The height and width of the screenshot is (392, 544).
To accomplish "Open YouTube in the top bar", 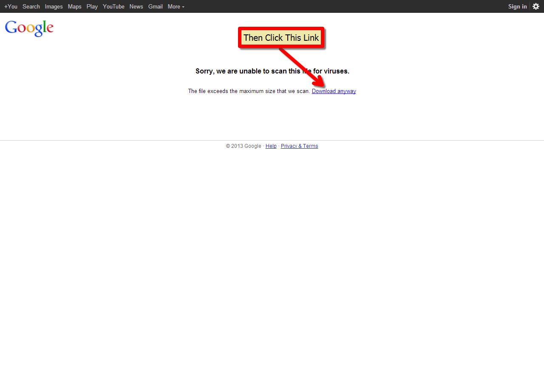I will pyautogui.click(x=113, y=6).
